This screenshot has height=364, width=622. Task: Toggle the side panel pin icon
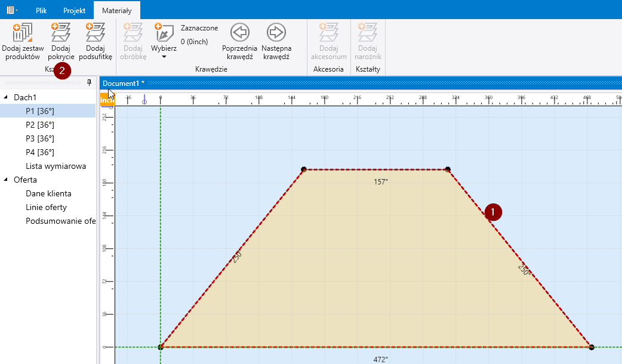pos(90,82)
